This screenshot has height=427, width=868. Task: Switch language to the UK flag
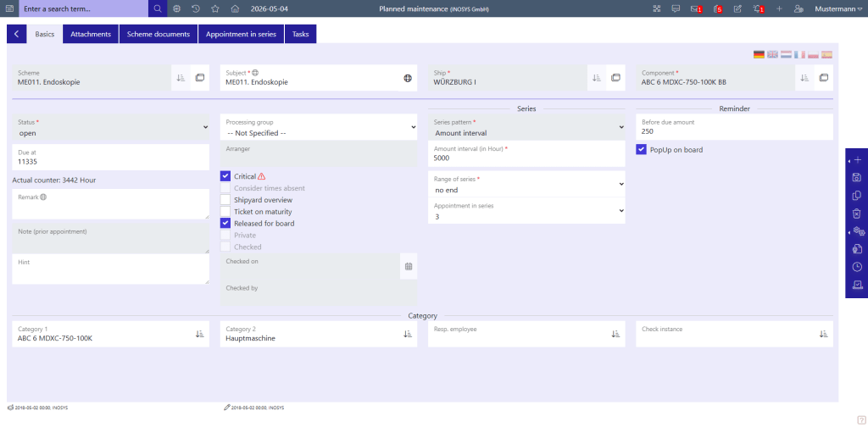tap(772, 54)
